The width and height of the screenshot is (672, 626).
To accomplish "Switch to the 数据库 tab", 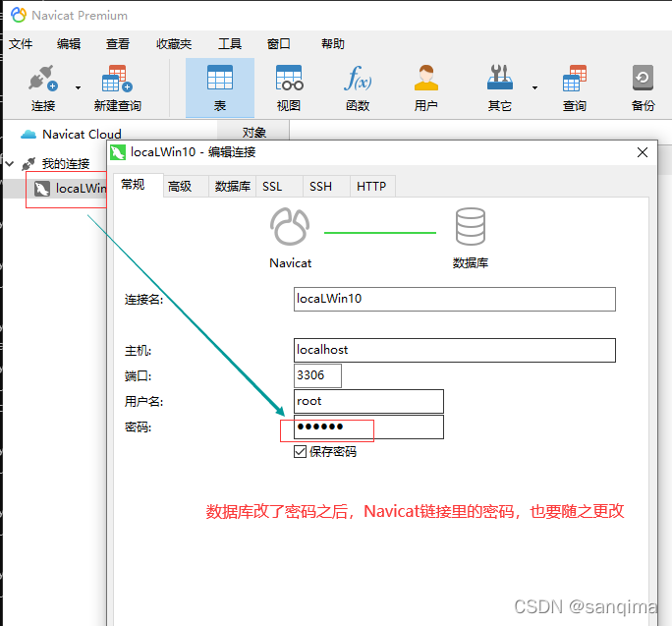I will (x=232, y=186).
